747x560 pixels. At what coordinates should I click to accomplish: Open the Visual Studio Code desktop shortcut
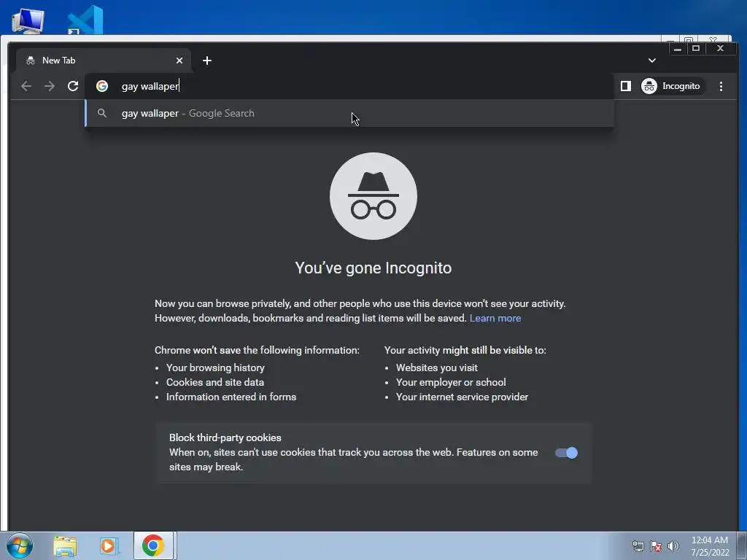click(x=86, y=20)
